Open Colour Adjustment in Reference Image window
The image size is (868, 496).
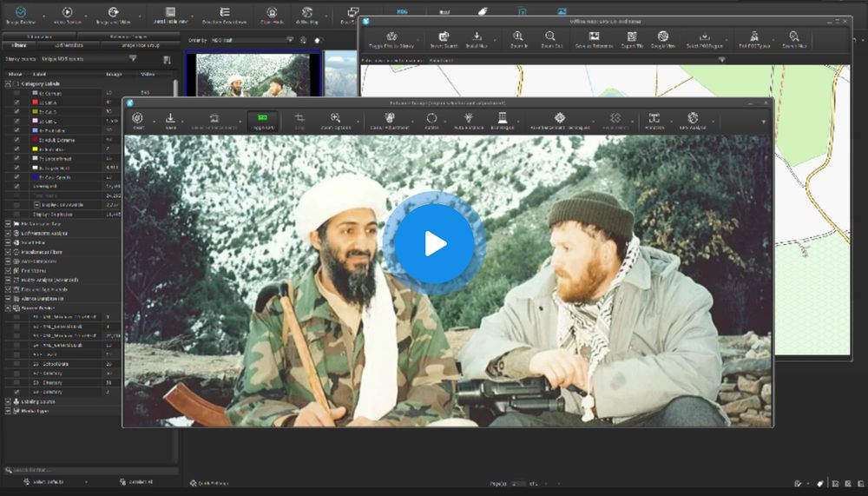(390, 121)
